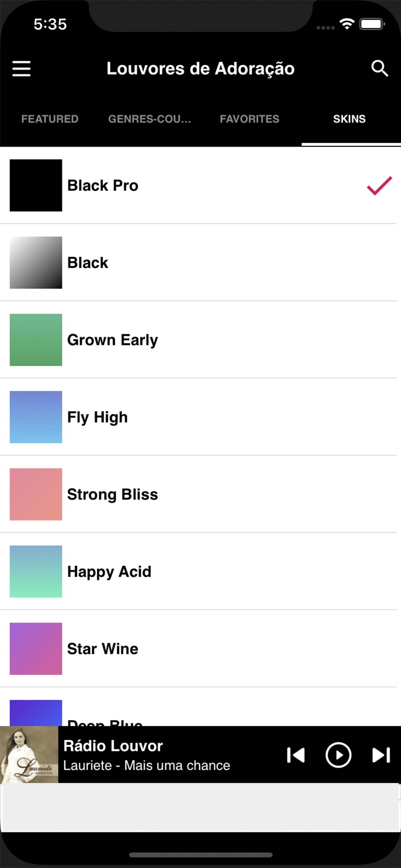
Task: Play Rádio Louvor stream
Action: 338,755
